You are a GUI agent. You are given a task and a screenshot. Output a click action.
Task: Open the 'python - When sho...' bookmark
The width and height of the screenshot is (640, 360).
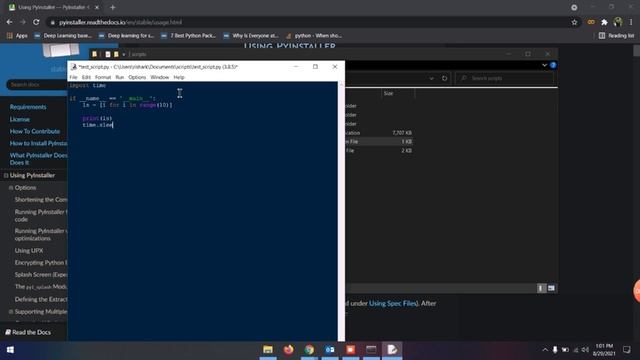pos(314,36)
